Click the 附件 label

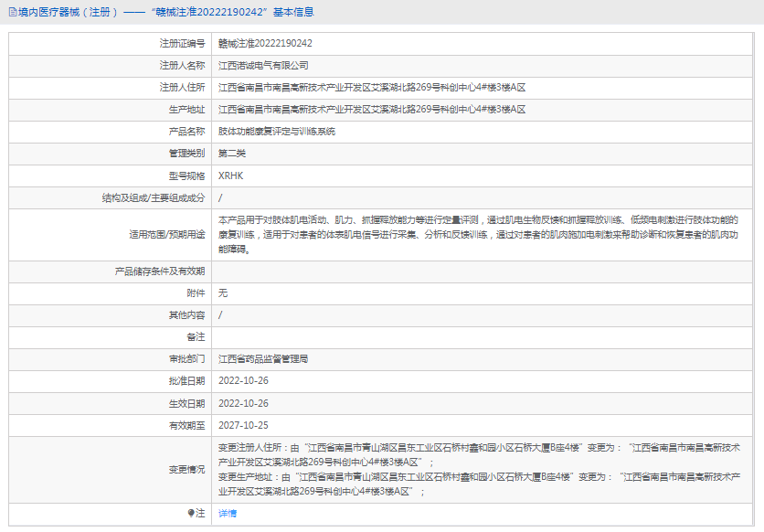click(x=196, y=293)
